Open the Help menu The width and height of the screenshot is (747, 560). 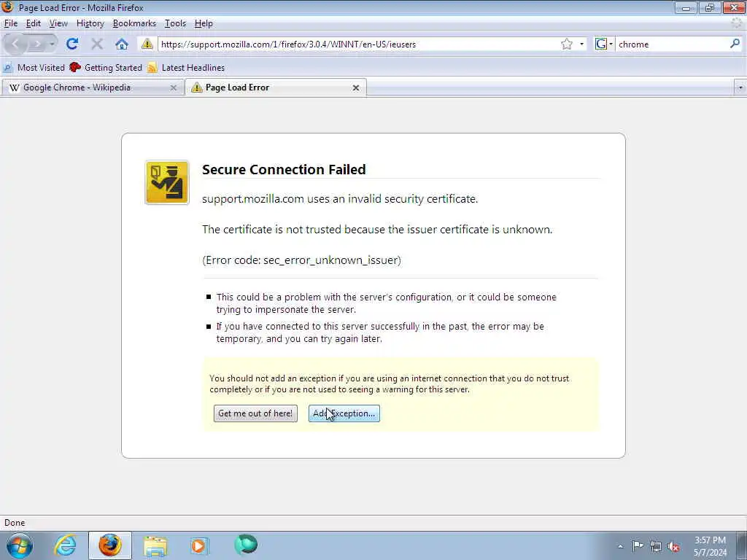[204, 23]
